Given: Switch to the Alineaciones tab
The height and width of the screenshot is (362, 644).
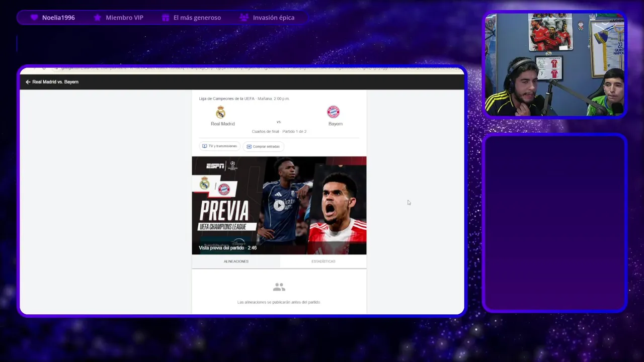Looking at the screenshot, I should click(x=236, y=261).
